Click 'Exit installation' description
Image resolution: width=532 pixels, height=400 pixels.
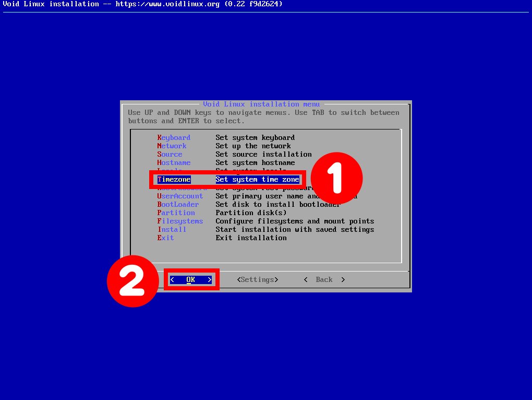[251, 238]
